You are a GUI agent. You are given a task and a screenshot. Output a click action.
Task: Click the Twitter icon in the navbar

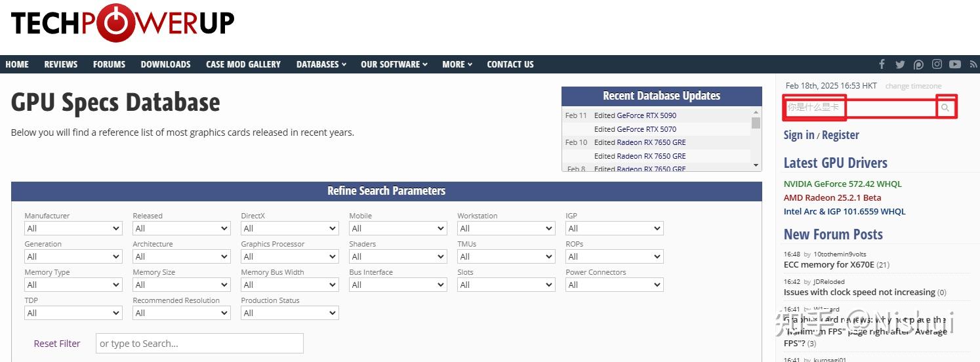point(900,64)
